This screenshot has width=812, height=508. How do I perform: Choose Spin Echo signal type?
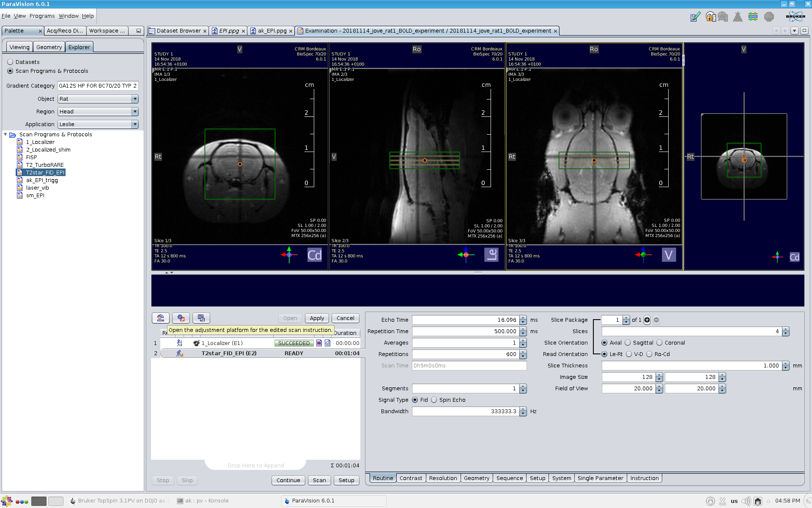(x=434, y=400)
